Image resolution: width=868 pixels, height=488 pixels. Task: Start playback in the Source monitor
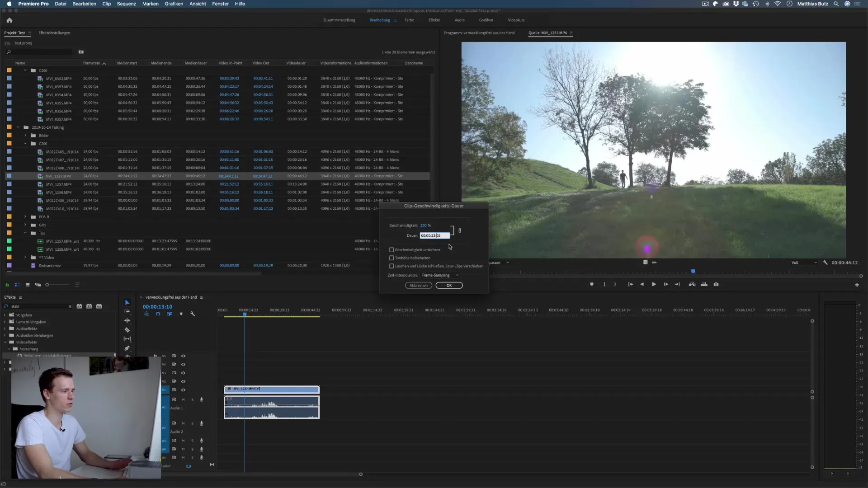coord(654,284)
